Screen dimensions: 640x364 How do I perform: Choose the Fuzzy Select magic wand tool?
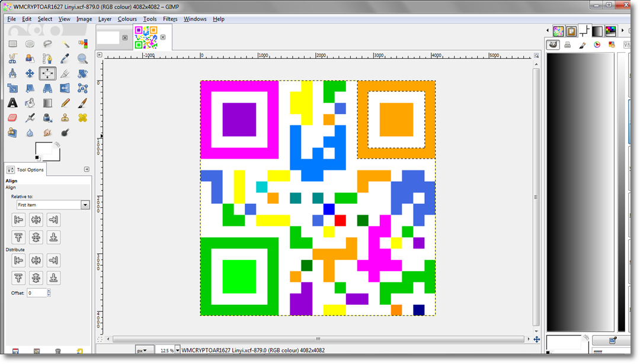[x=65, y=44]
